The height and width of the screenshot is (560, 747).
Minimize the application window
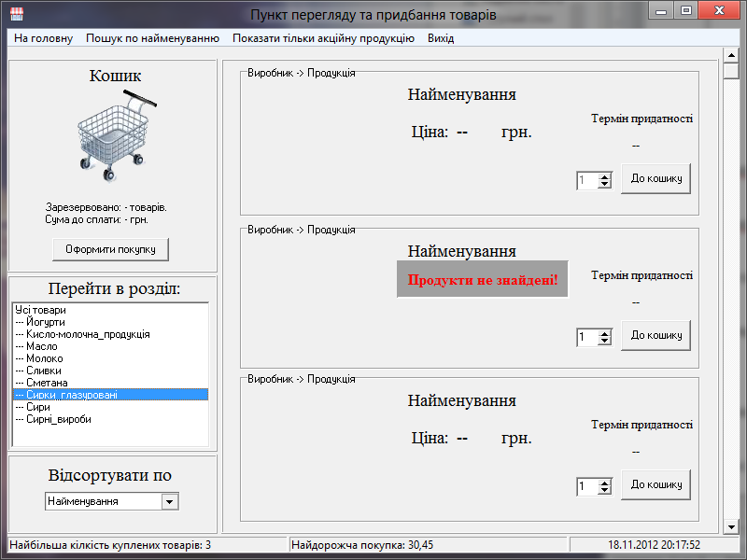[661, 10]
